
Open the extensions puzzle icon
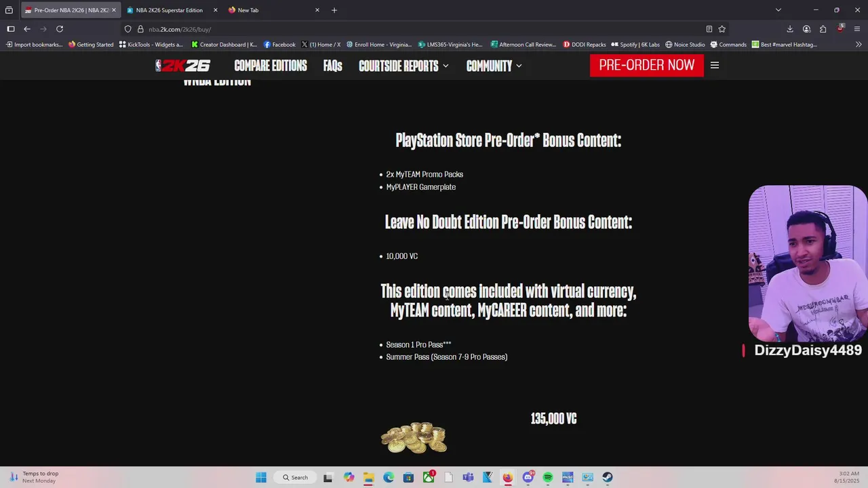tap(823, 29)
